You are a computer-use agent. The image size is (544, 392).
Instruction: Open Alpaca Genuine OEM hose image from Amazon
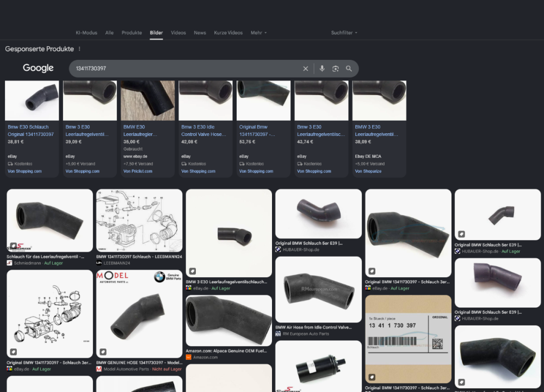[228, 321]
